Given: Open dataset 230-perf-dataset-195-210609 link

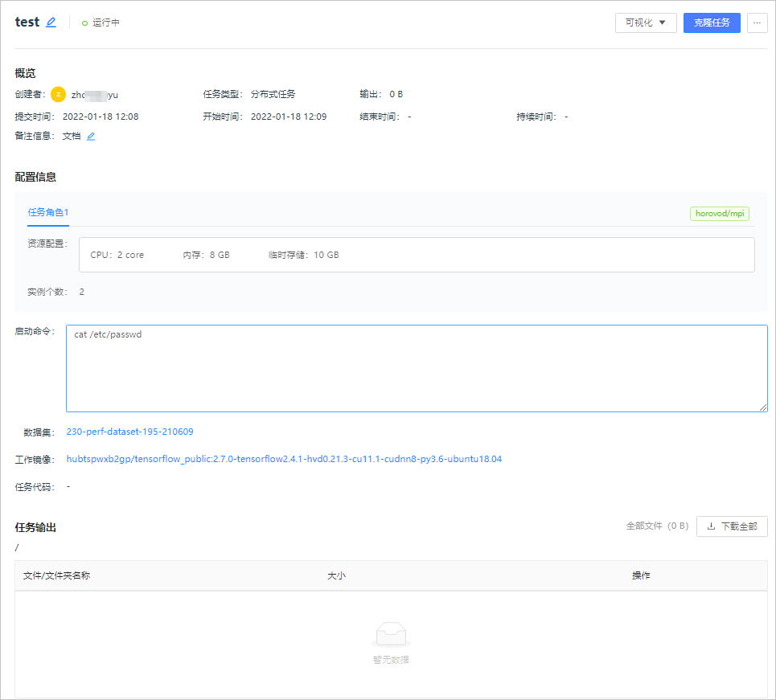Looking at the screenshot, I should 129,432.
